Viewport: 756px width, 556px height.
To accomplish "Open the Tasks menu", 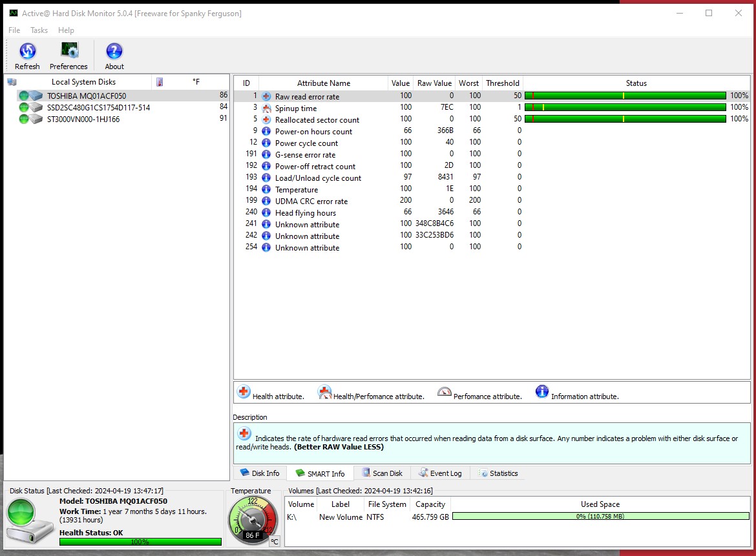I will click(39, 30).
